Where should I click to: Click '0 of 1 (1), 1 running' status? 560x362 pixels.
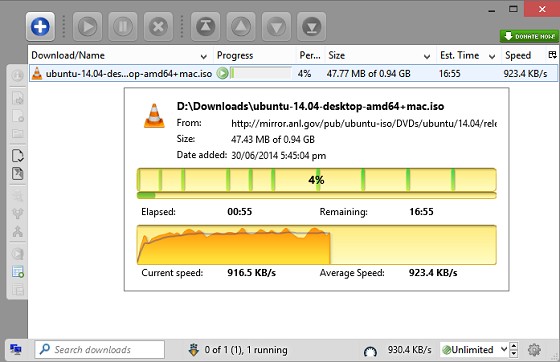tap(246, 350)
